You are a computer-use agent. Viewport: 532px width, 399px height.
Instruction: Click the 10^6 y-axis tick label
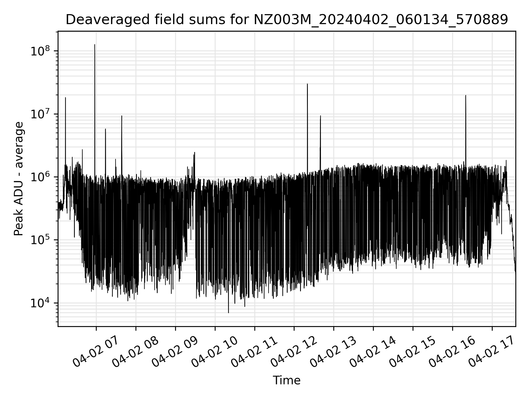pos(40,177)
